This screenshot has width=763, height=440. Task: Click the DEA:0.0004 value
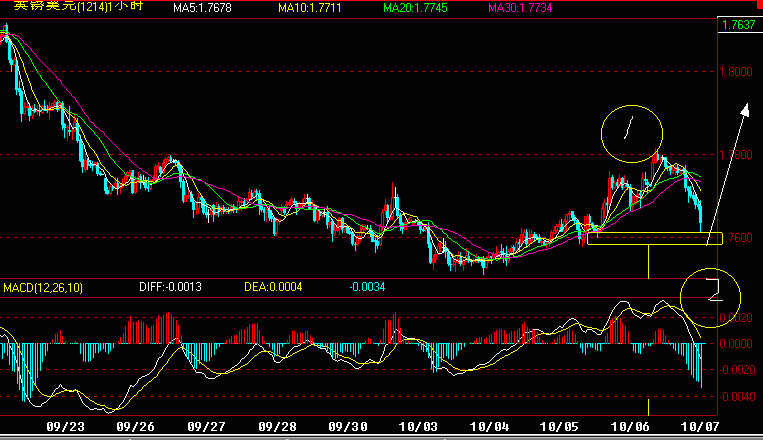pyautogui.click(x=273, y=287)
